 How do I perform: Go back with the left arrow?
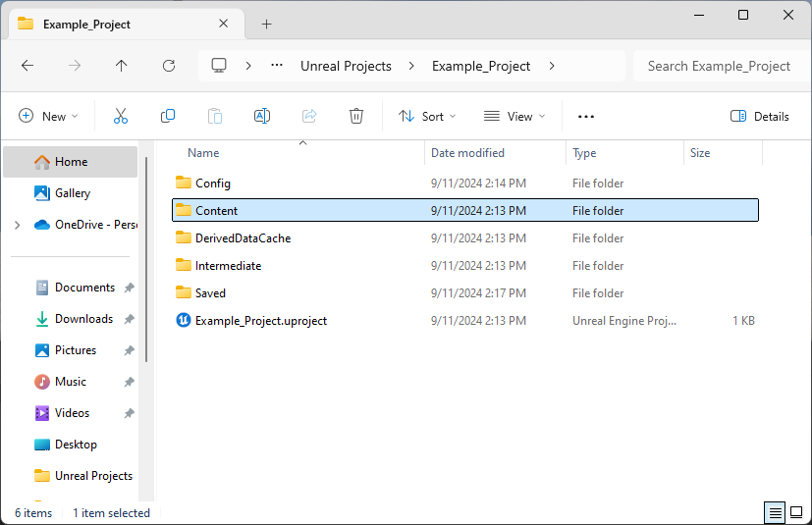[x=27, y=66]
